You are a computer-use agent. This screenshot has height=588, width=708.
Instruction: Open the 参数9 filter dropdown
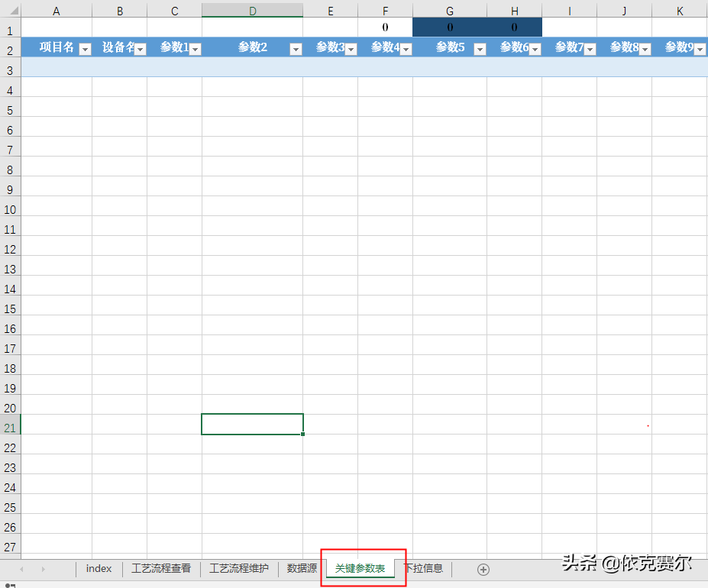coord(700,49)
